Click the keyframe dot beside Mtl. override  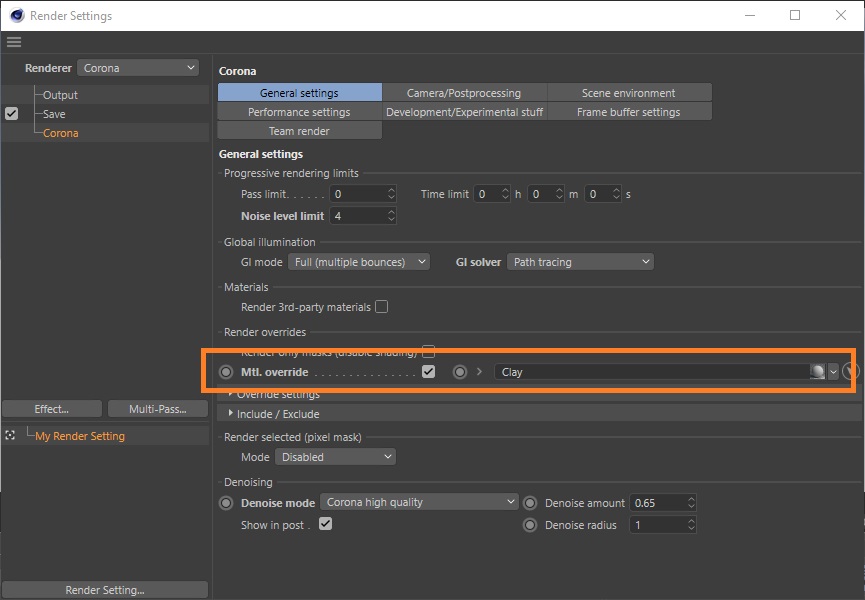point(226,372)
